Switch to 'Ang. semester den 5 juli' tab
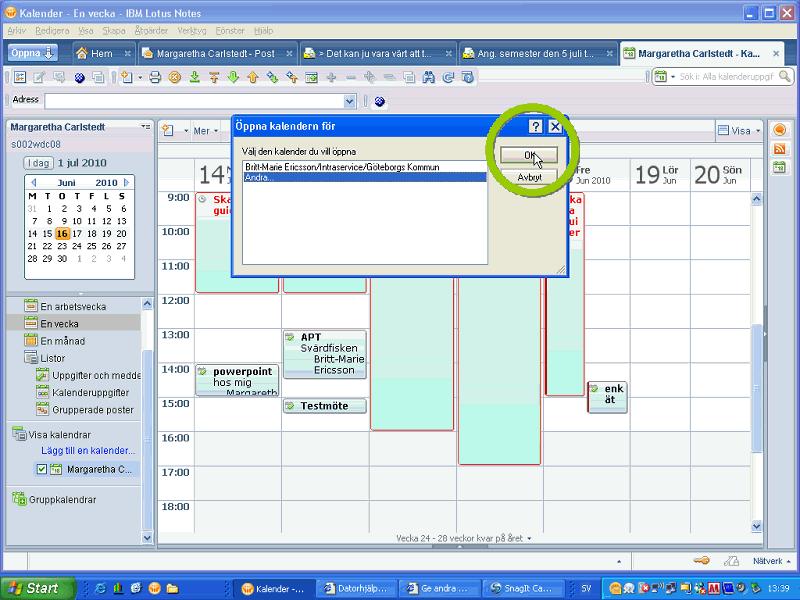This screenshot has width=800, height=600. pyautogui.click(x=537, y=53)
